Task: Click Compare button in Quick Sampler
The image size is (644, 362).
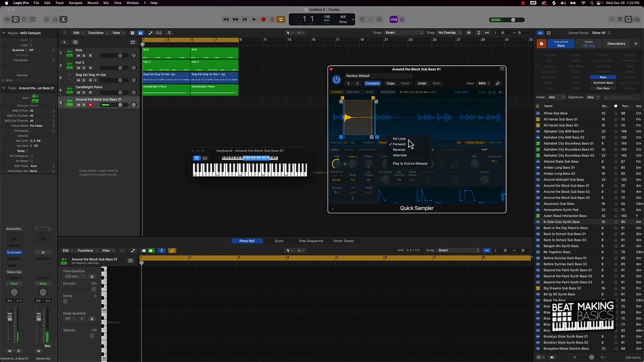Action: (372, 83)
